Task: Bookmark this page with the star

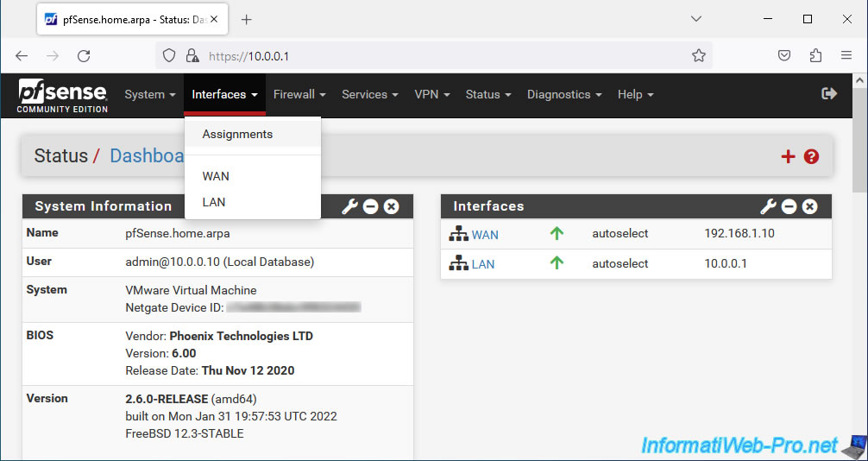Action: (699, 55)
